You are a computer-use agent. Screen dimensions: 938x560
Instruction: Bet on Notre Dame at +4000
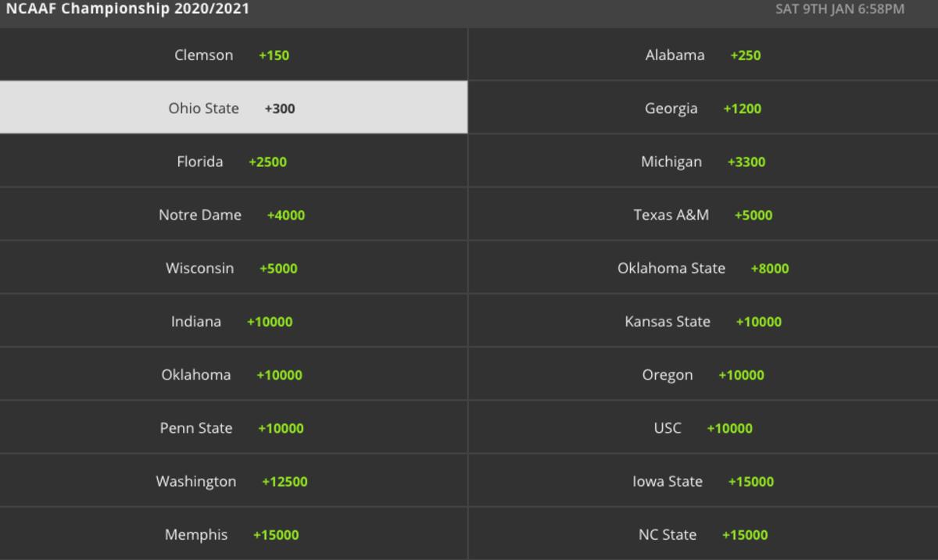tap(233, 215)
